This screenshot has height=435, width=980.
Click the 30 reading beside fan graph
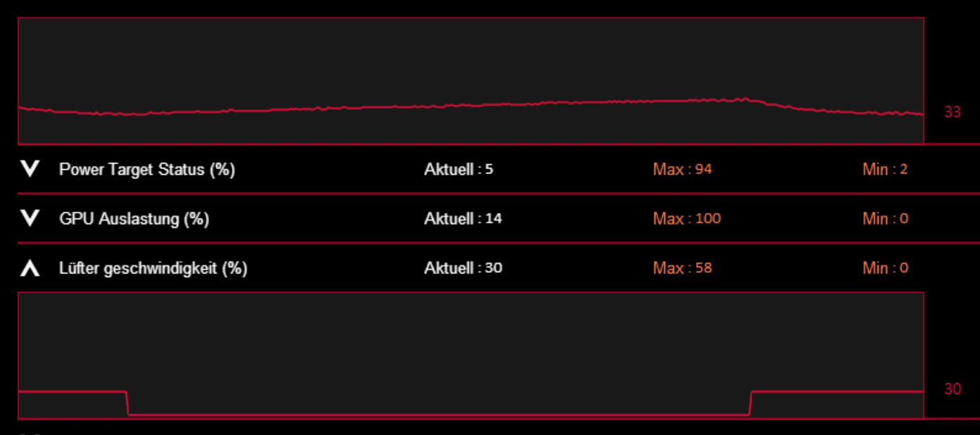(x=953, y=389)
